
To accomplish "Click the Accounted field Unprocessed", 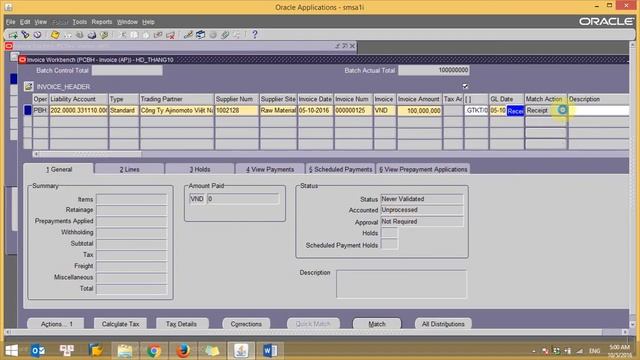I will (x=422, y=210).
